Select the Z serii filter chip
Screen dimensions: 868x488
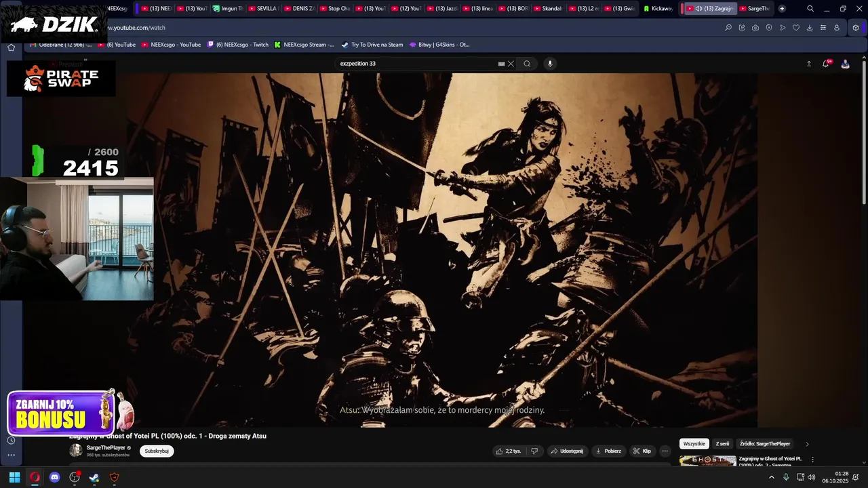tap(722, 444)
